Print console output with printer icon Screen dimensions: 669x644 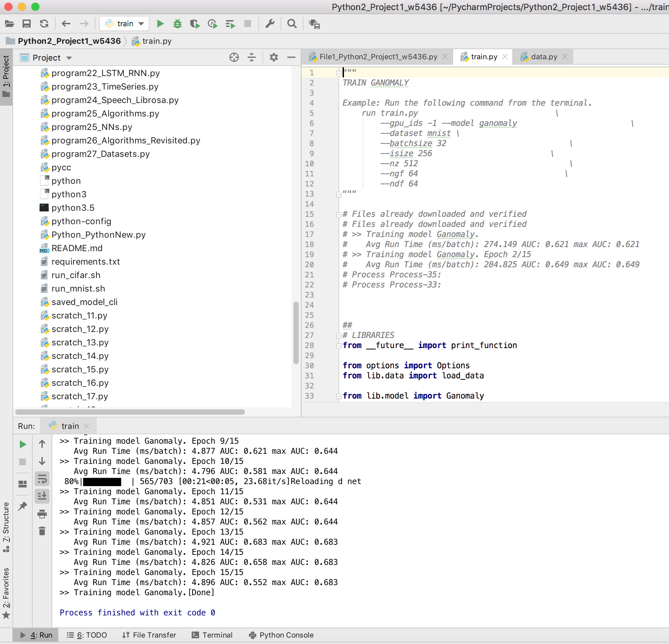click(x=42, y=514)
